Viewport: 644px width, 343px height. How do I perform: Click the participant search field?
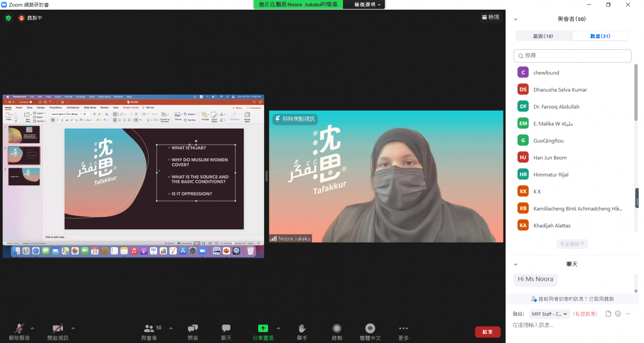point(572,56)
